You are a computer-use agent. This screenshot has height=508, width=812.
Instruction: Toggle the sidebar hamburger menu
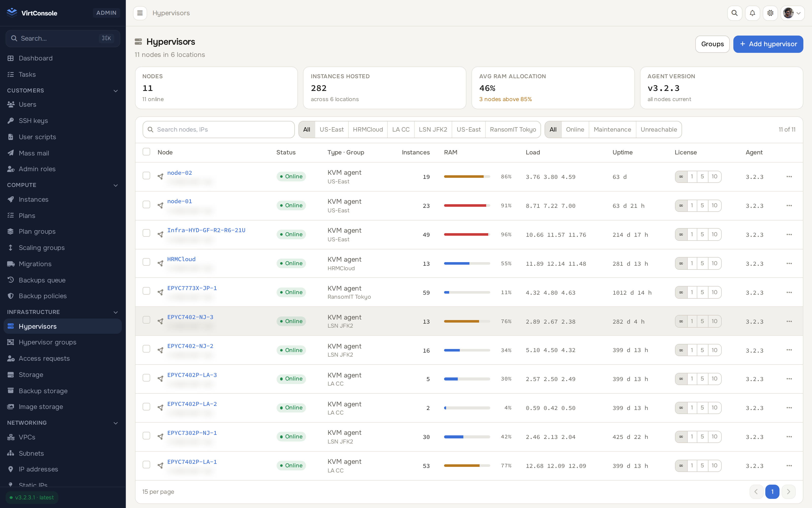[140, 13]
